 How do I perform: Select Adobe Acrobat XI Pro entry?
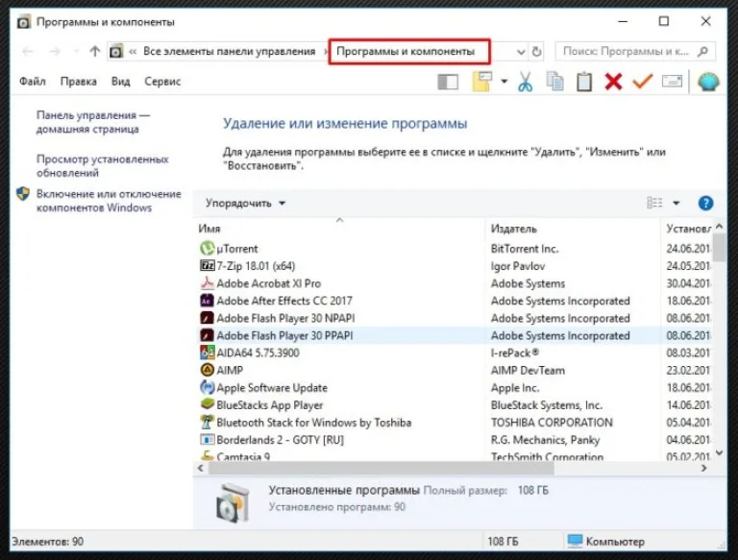[455, 283]
